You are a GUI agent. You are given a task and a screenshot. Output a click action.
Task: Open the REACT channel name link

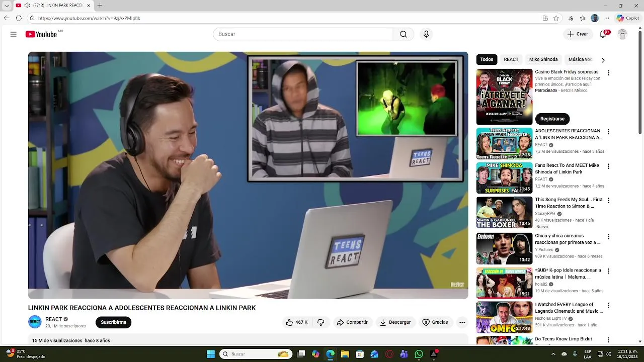(x=54, y=319)
